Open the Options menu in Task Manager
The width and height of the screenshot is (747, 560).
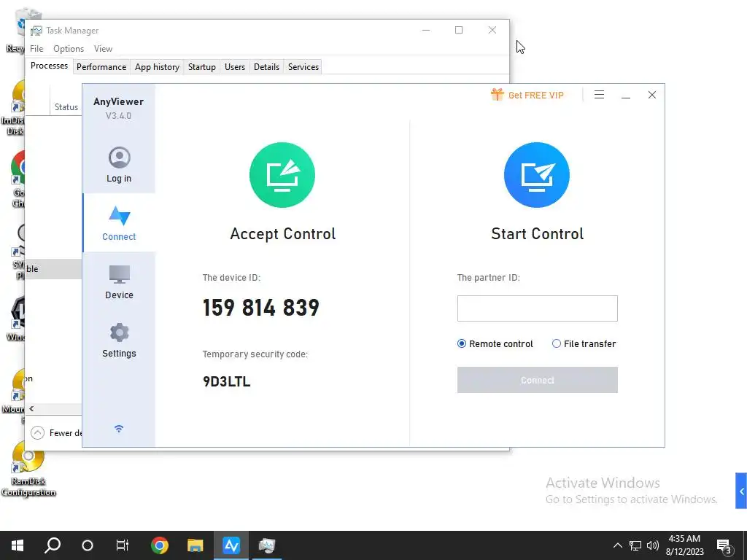click(x=68, y=49)
